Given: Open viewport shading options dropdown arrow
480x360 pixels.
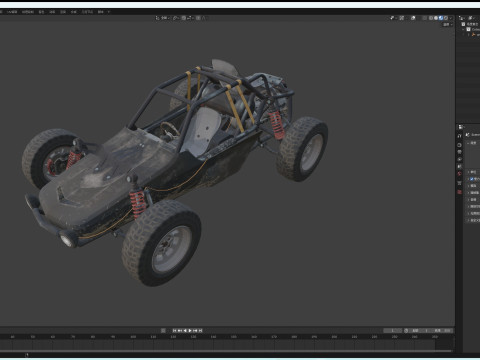Looking at the screenshot, I should pos(450,18).
